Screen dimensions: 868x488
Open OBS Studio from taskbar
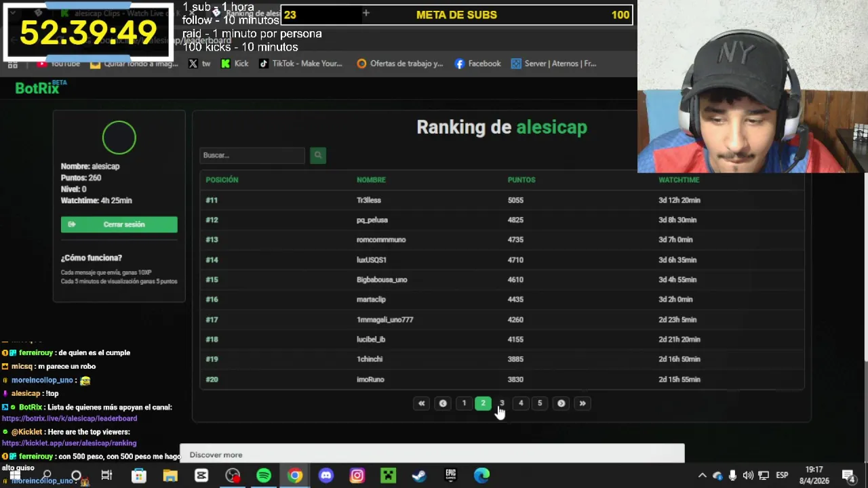tap(233, 475)
